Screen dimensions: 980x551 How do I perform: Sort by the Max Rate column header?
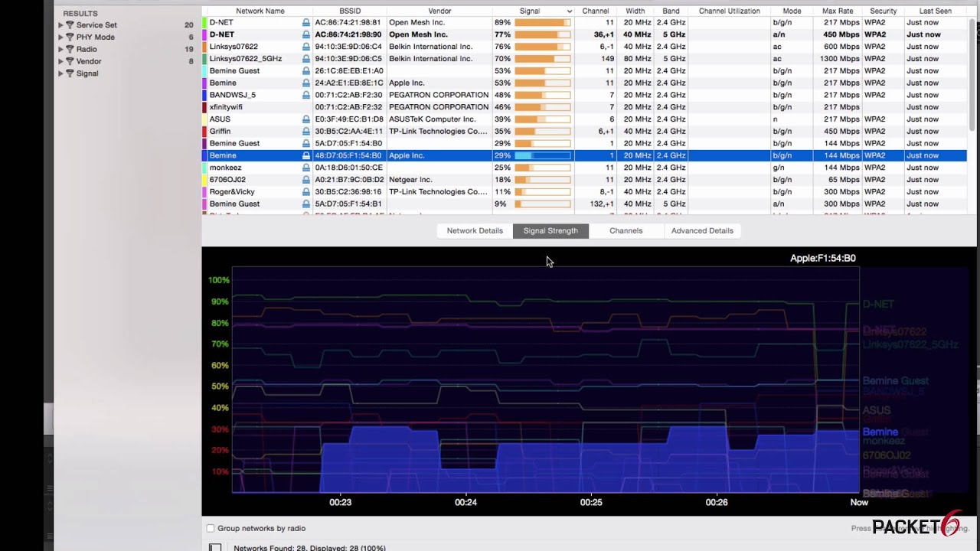(838, 11)
